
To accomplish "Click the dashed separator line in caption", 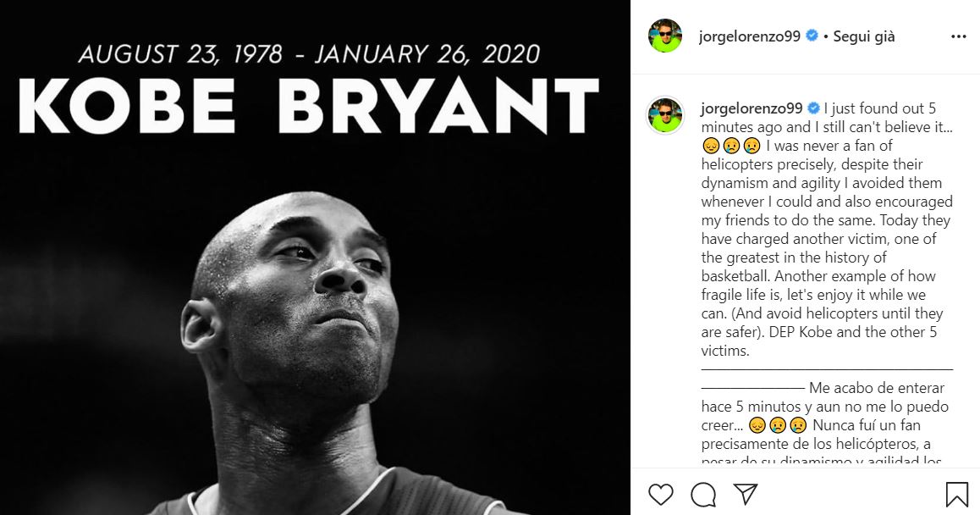I will point(827,370).
